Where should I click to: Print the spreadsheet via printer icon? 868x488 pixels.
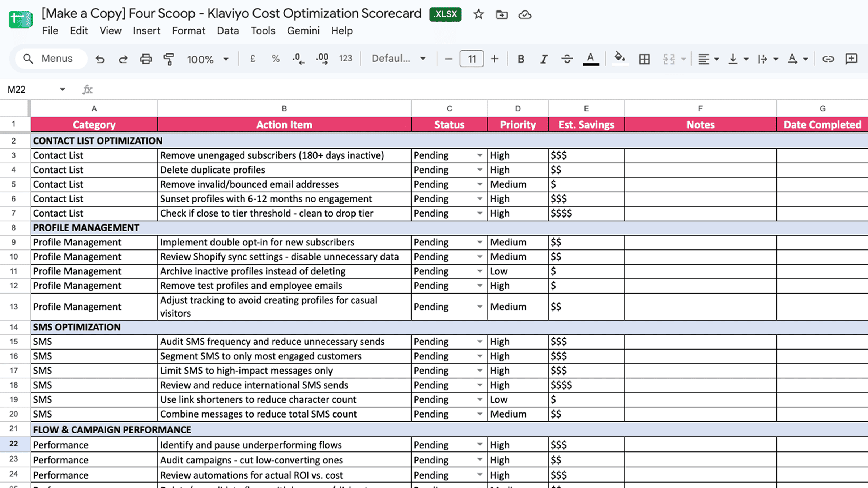click(146, 59)
